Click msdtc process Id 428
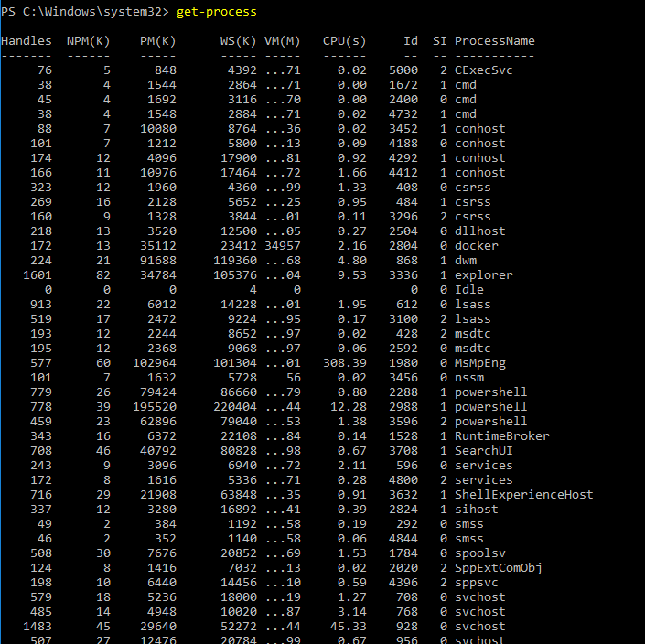Viewport: 645px width, 644px height. 407,334
